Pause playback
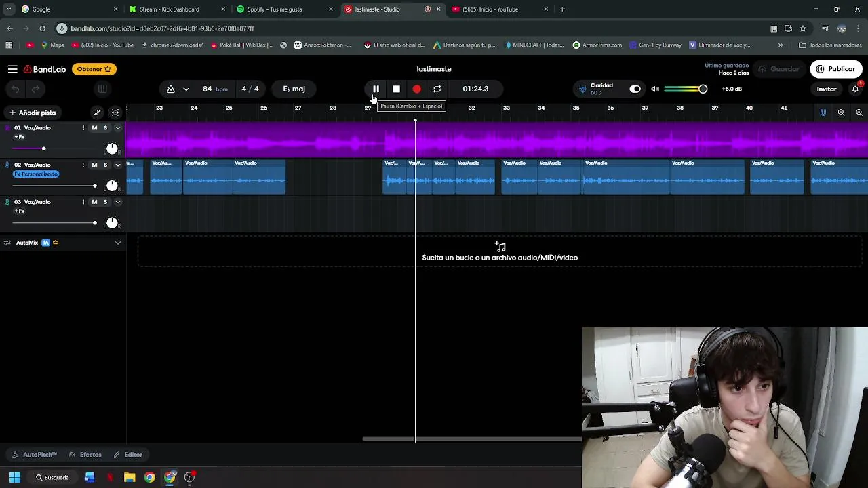This screenshot has height=488, width=868. (376, 89)
